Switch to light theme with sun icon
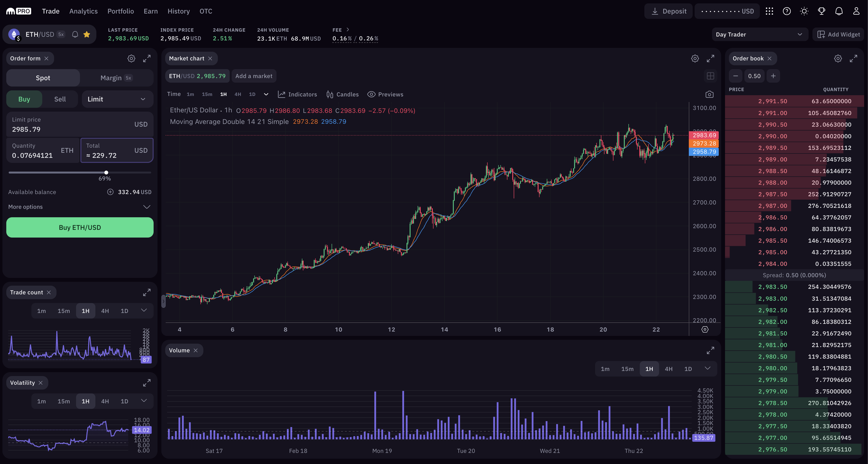This screenshot has width=868, height=464. [x=804, y=11]
